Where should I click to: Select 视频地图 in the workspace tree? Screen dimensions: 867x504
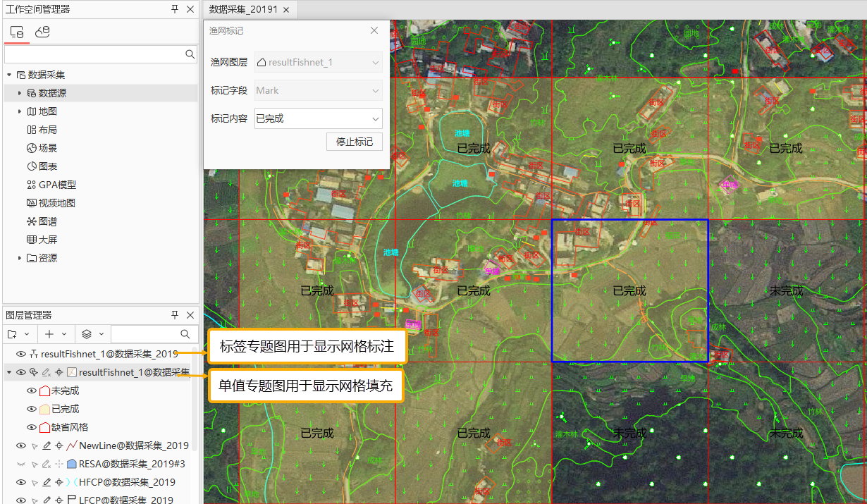pos(56,203)
